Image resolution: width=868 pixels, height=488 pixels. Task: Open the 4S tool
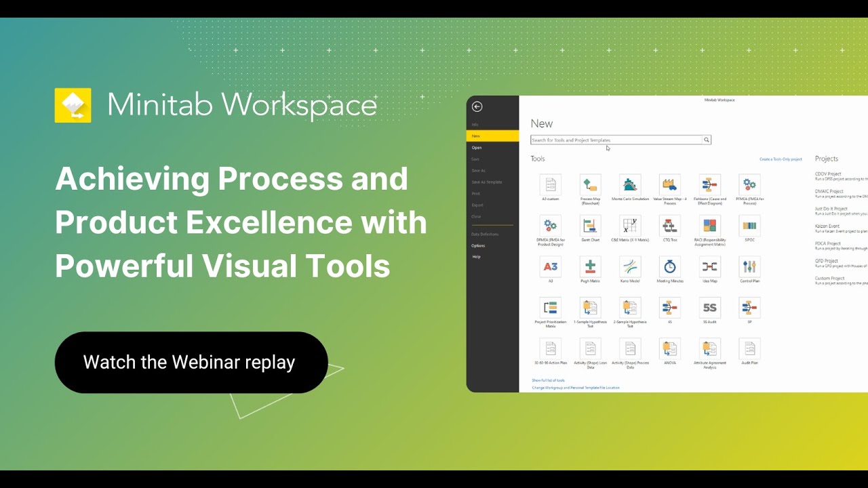pyautogui.click(x=670, y=308)
